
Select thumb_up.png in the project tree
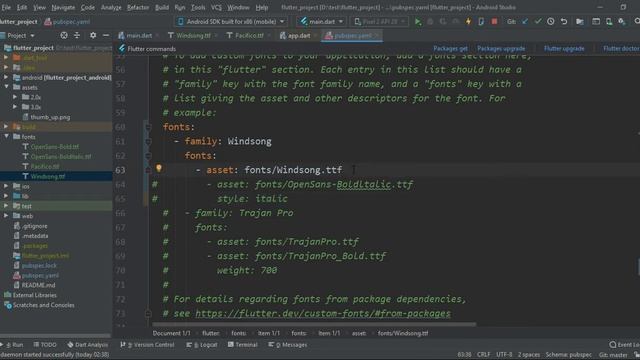[x=50, y=117]
